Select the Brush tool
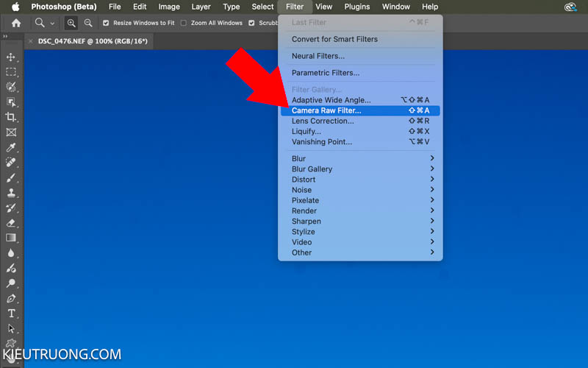 (x=11, y=177)
